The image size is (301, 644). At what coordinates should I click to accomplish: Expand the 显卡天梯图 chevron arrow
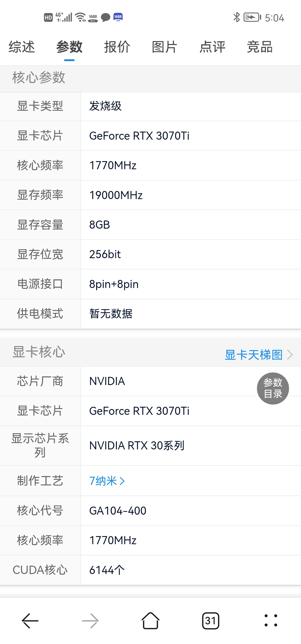(290, 355)
